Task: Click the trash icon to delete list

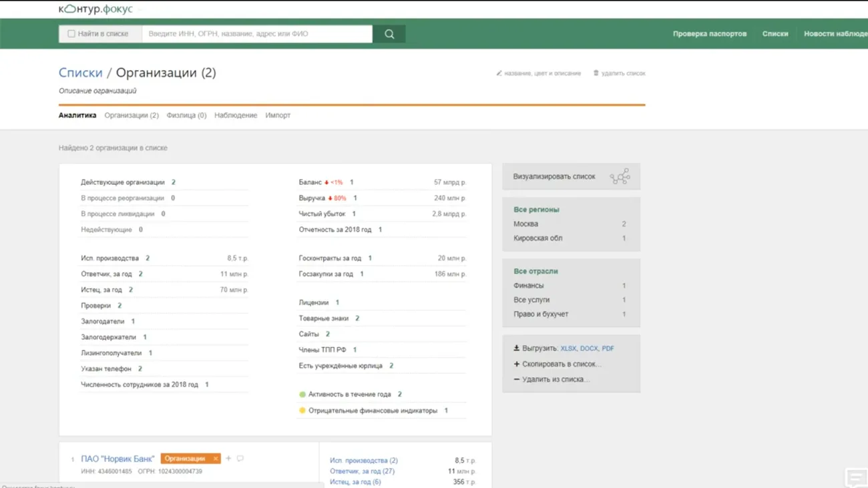Action: click(596, 73)
